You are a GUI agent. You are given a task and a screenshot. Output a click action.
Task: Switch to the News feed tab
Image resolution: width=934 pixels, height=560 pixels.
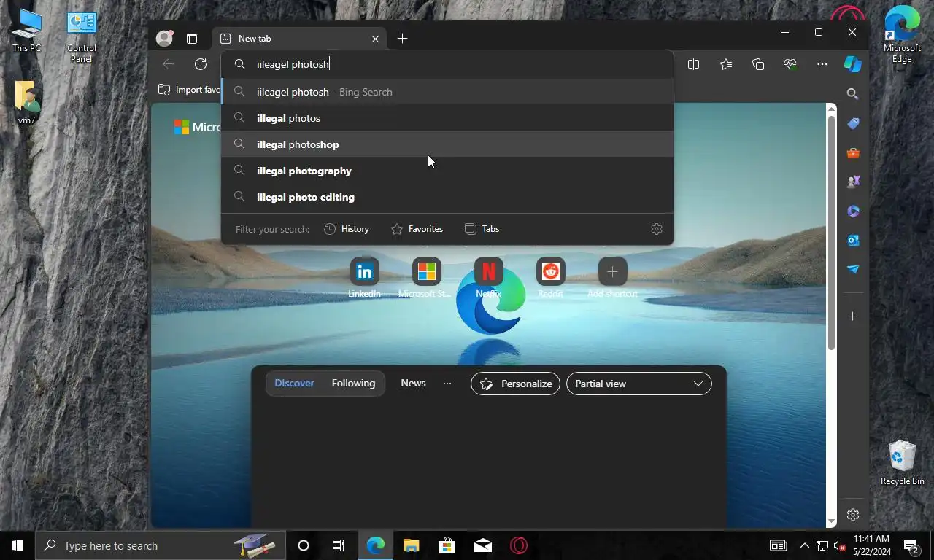click(413, 384)
